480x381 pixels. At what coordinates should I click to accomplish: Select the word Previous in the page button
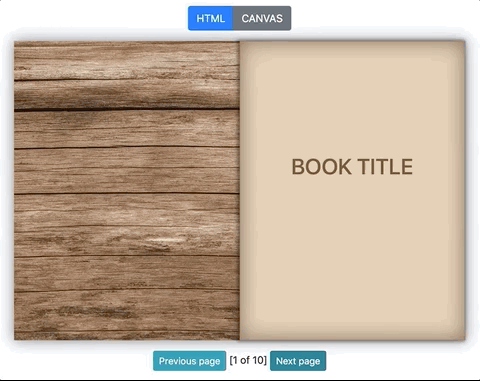[177, 361]
